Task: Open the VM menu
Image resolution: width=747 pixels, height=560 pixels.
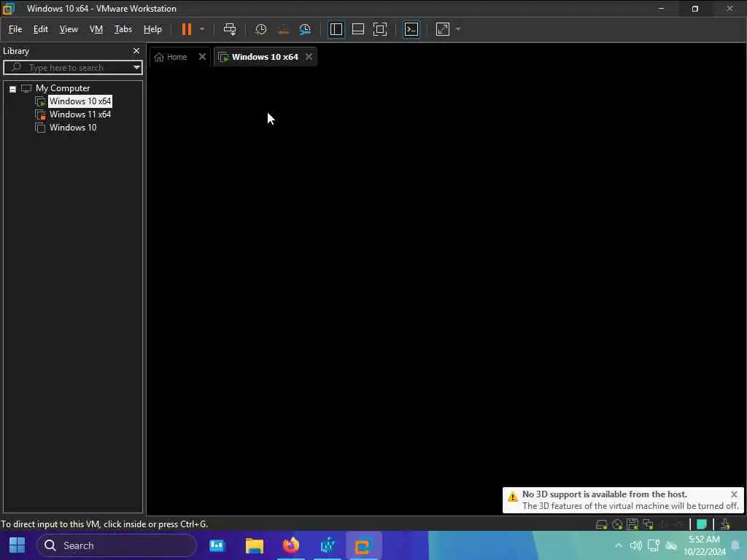Action: point(96,29)
